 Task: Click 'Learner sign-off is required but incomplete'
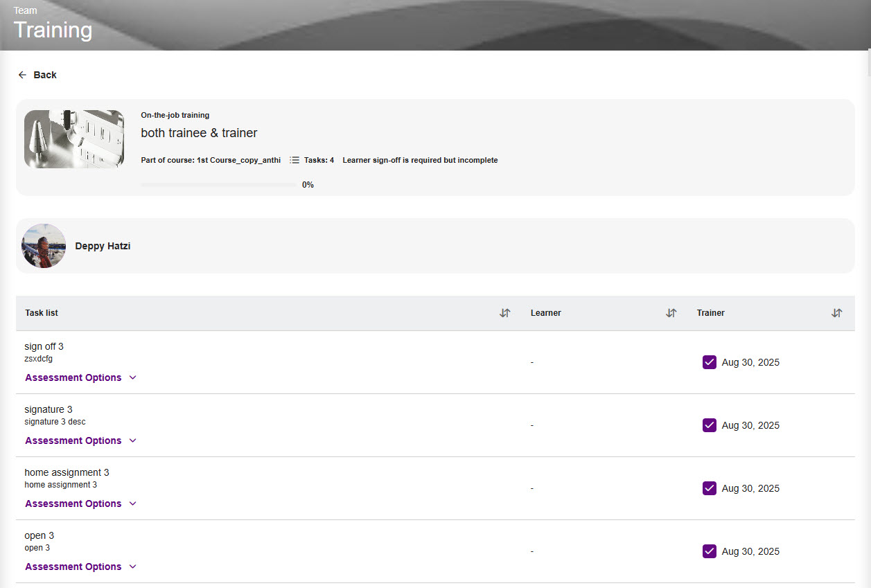[x=420, y=160]
